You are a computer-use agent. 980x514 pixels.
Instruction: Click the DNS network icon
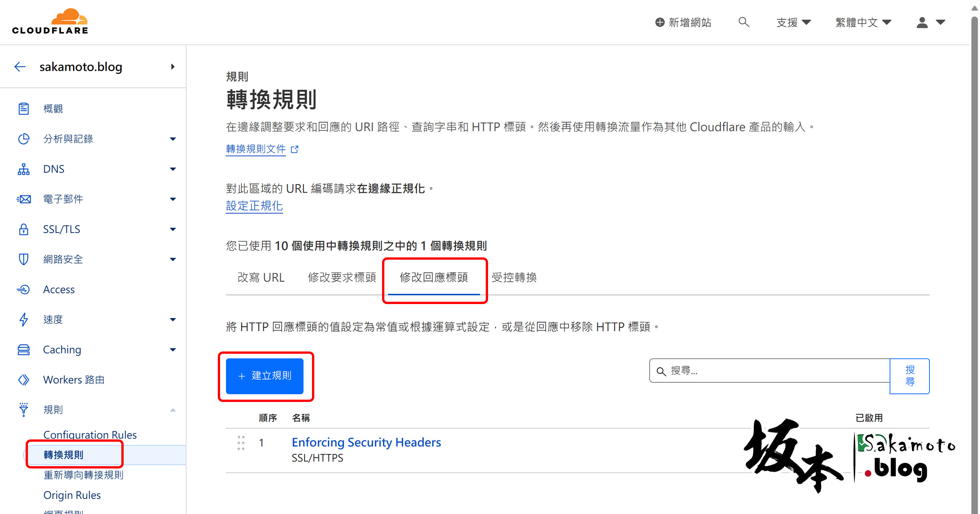[23, 169]
